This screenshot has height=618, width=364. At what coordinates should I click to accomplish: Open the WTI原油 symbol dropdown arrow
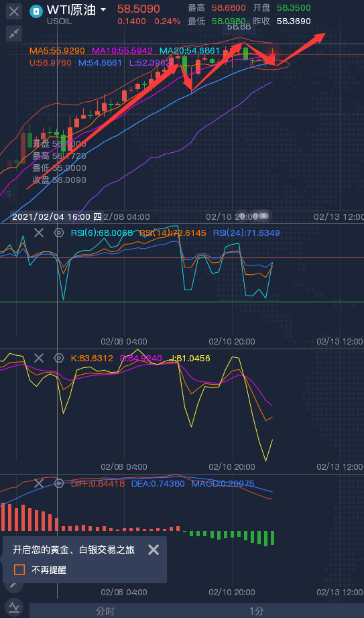[103, 9]
